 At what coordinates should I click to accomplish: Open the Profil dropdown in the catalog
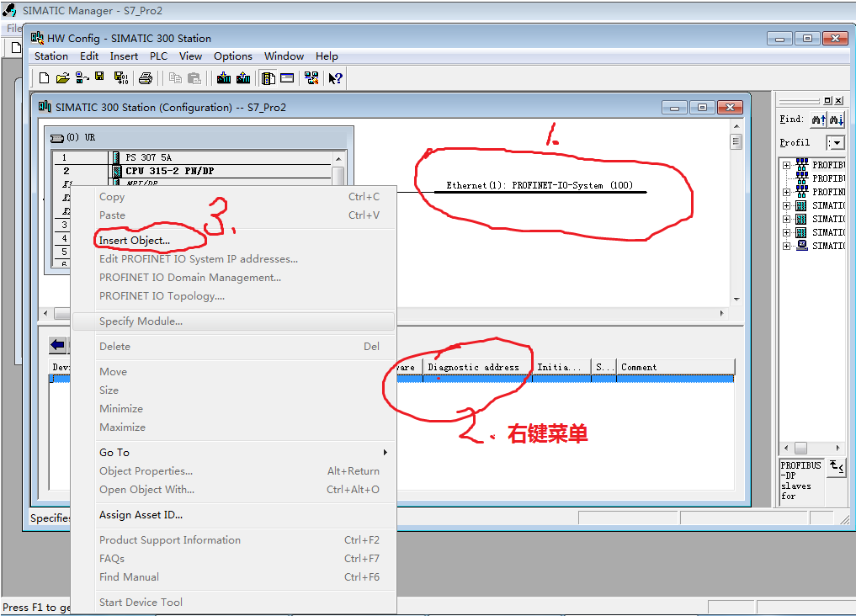click(x=837, y=142)
